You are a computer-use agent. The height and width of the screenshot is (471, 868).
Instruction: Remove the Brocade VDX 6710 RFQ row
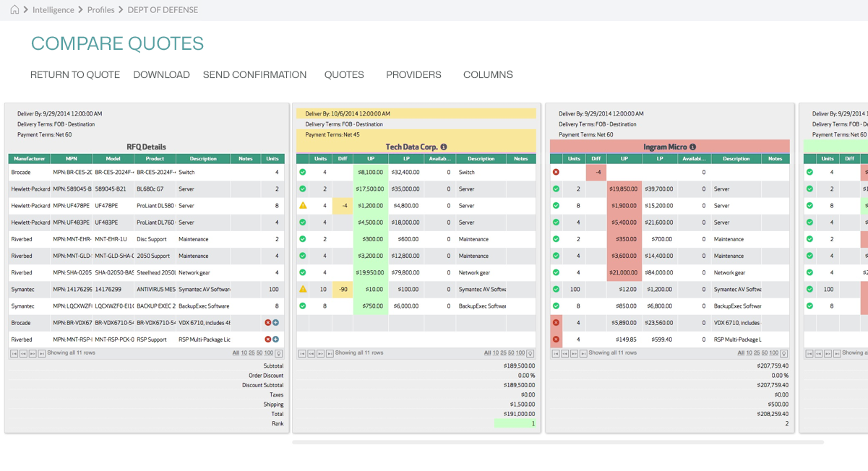point(267,323)
